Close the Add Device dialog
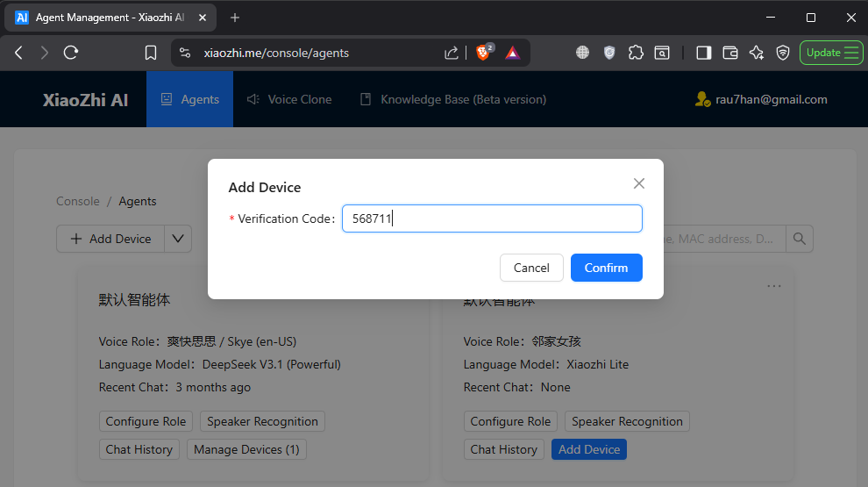The height and width of the screenshot is (487, 868). click(639, 183)
